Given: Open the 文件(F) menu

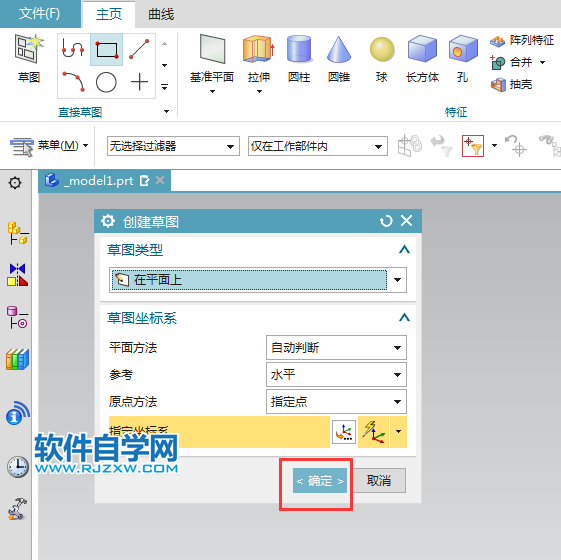Looking at the screenshot, I should click(x=40, y=14).
